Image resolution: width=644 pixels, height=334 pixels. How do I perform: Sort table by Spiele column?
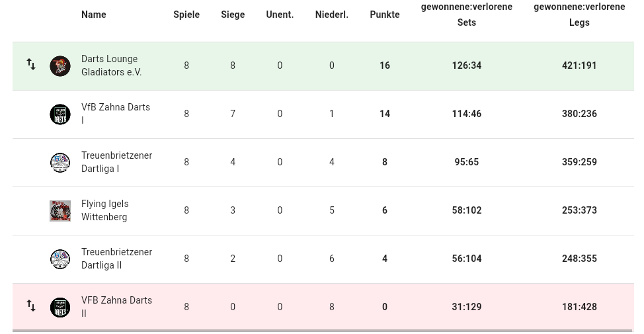click(x=186, y=15)
